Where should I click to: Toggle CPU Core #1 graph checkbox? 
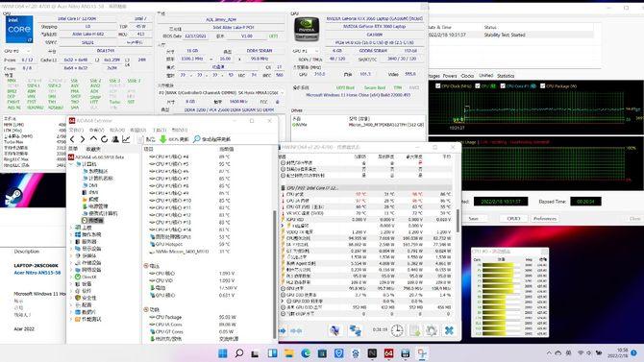click(x=503, y=86)
